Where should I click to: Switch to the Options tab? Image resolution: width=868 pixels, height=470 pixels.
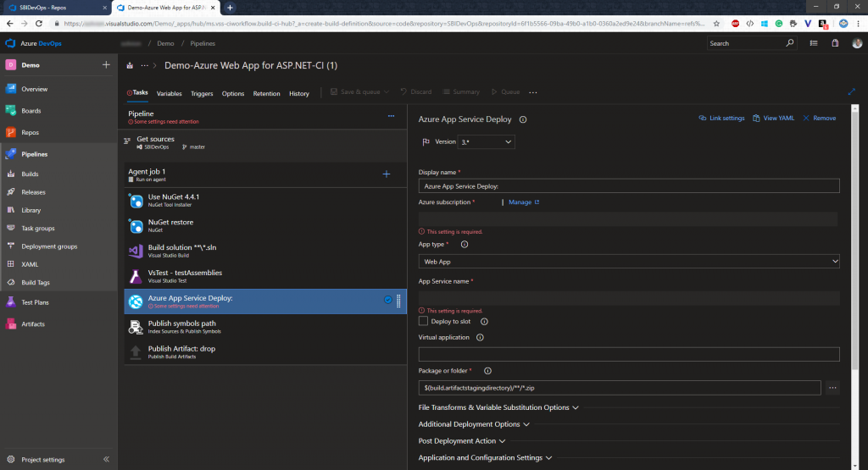pos(233,93)
